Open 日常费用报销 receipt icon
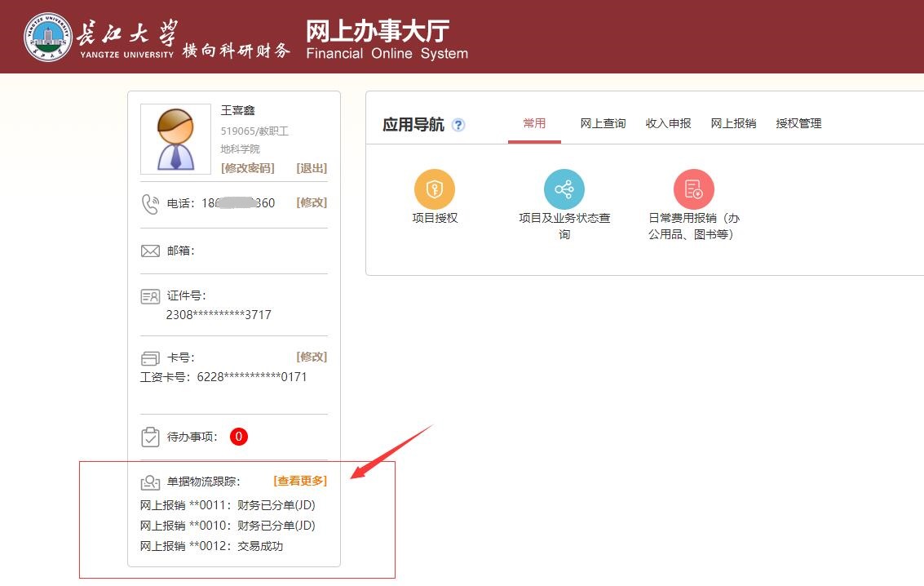This screenshot has height=586, width=924. tap(693, 189)
